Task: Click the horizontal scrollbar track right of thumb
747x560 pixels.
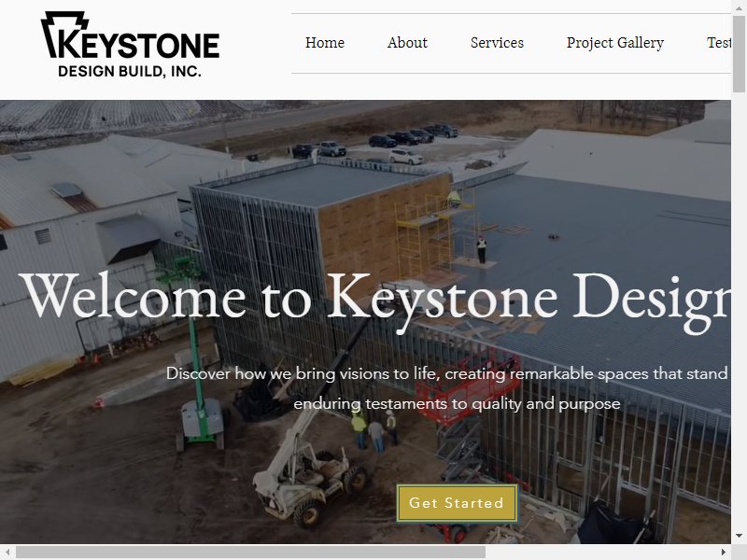Action: pos(600,552)
